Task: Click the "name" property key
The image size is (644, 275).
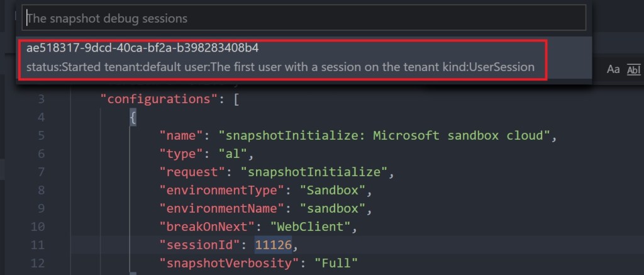Action: pyautogui.click(x=184, y=135)
